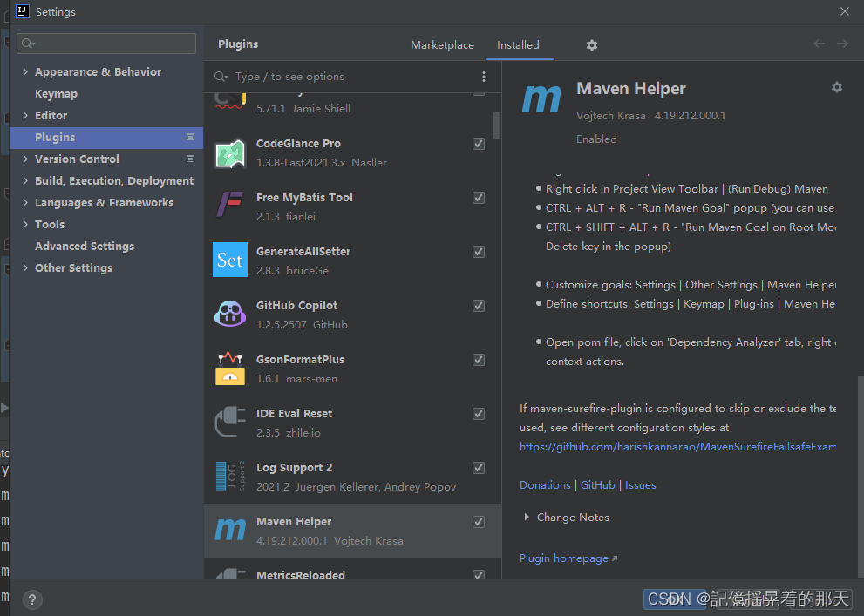Screen dimensions: 864x616
Task: Click the GitHub Copilot plugin icon
Action: pyautogui.click(x=230, y=314)
